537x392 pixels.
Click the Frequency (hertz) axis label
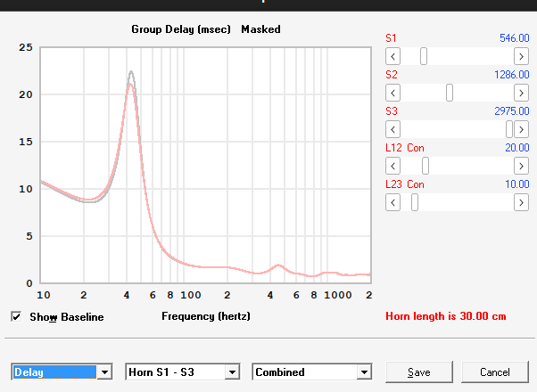coord(206,316)
